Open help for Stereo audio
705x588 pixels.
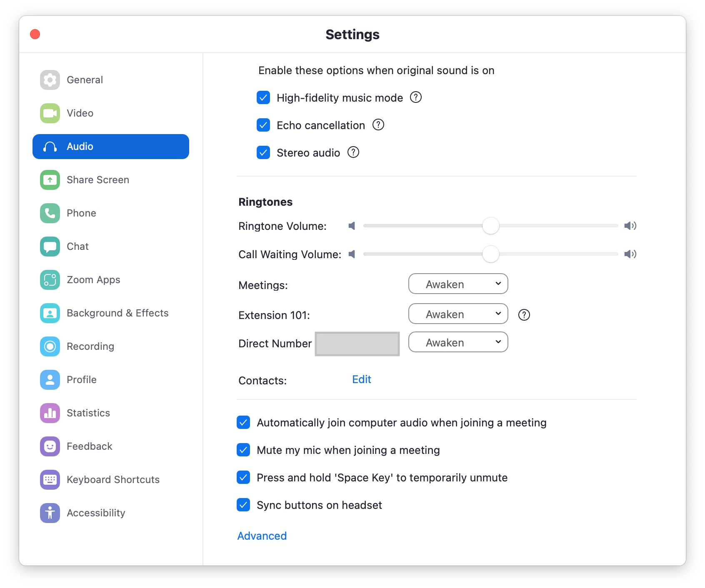pyautogui.click(x=353, y=152)
